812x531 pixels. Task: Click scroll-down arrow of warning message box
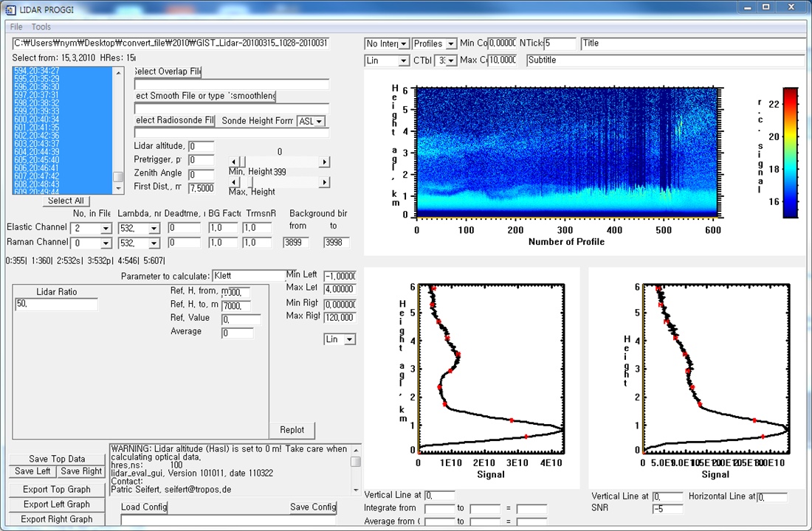(x=356, y=489)
